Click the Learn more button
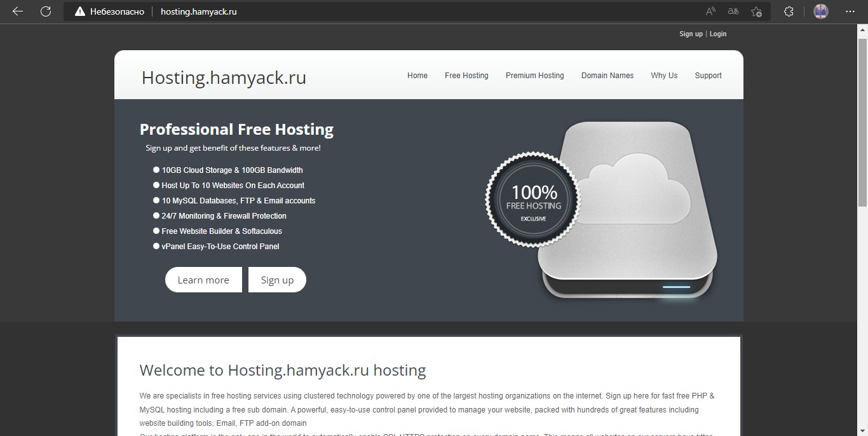Viewport: 868px width, 436px height. (203, 280)
